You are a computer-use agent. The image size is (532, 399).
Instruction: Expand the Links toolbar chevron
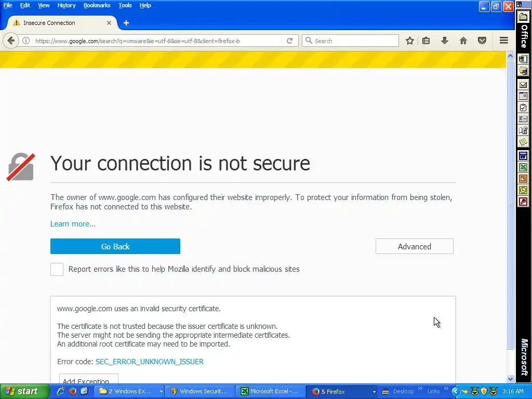[446, 389]
